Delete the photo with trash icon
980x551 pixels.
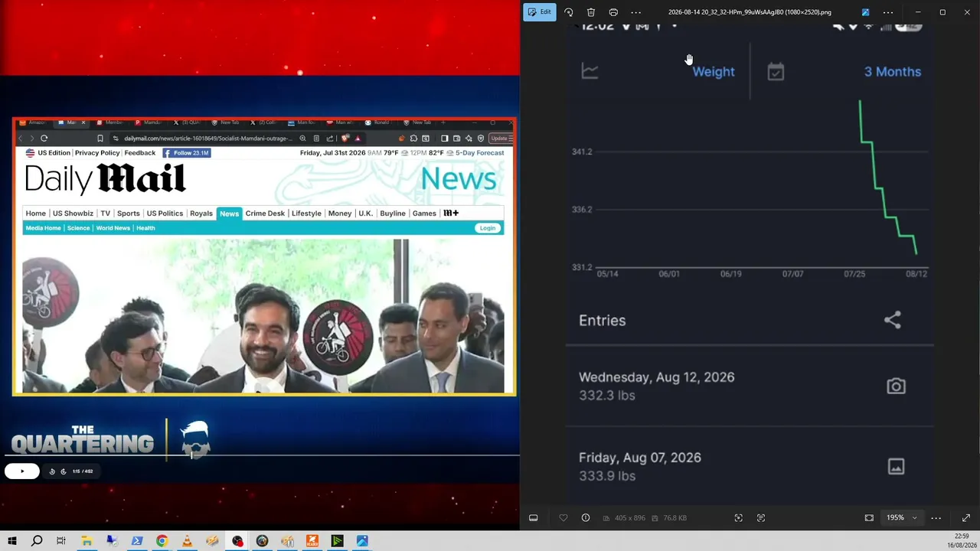(591, 12)
